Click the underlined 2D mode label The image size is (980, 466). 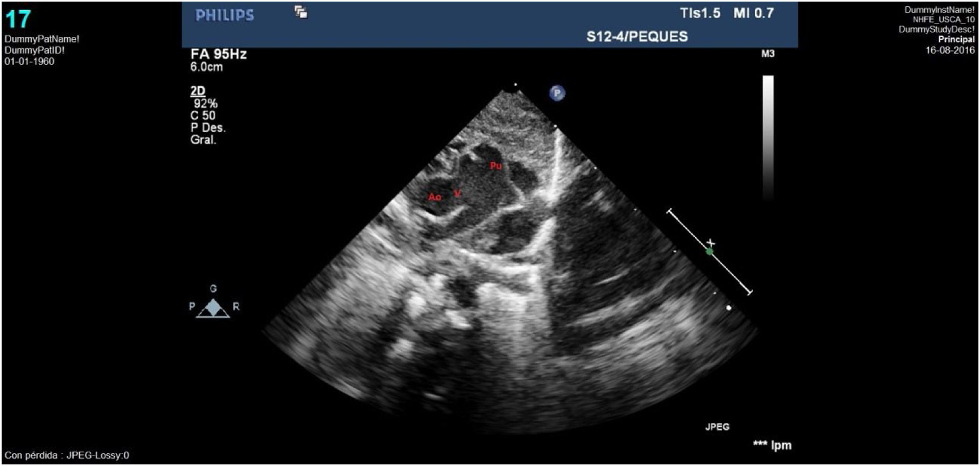(198, 91)
